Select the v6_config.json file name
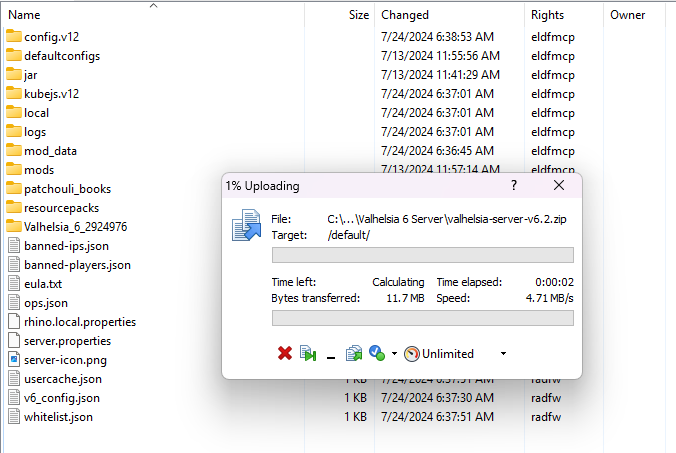This screenshot has width=676, height=453. click(62, 398)
